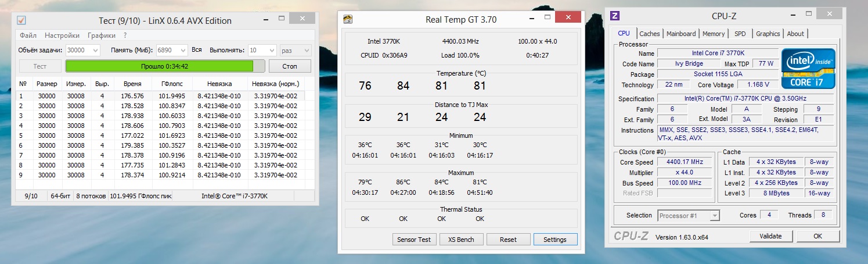Click the Невязка (норм.) column header
Image resolution: width=868 pixels, height=264 pixels.
click(x=276, y=84)
